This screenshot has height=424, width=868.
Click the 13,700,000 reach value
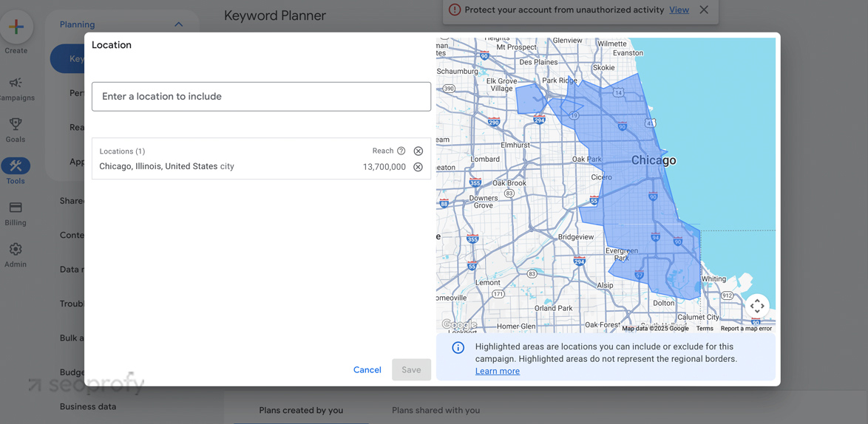(384, 167)
